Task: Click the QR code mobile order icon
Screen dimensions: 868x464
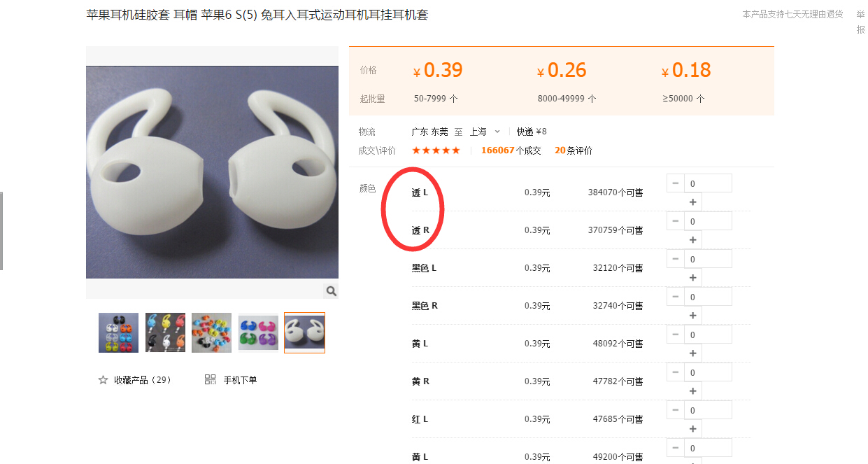Action: point(210,379)
